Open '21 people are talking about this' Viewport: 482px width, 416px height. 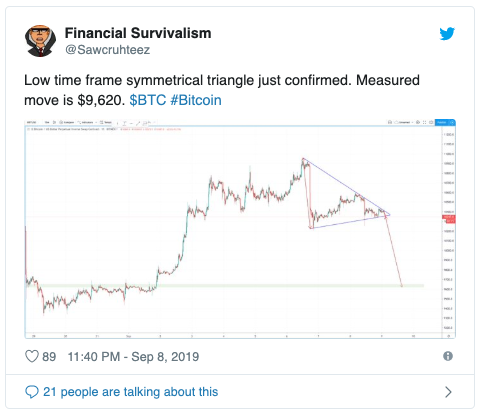click(131, 392)
